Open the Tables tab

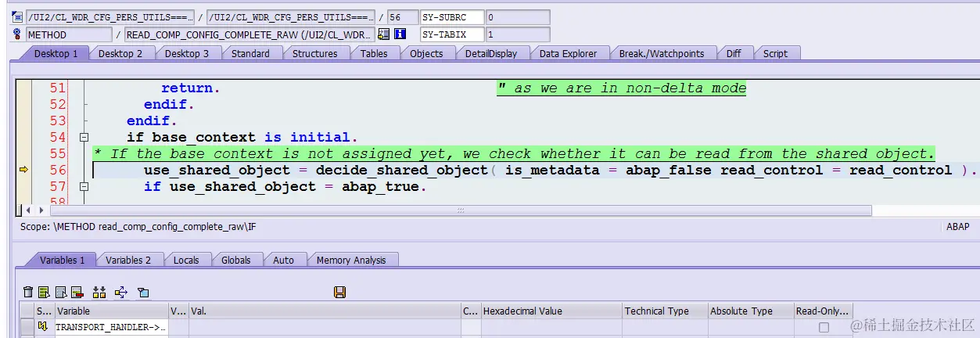pyautogui.click(x=374, y=53)
